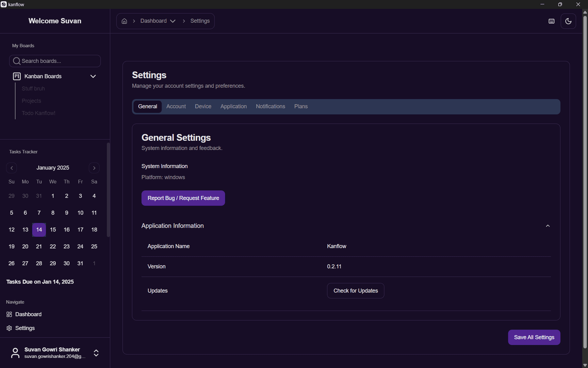
Task: Collapse the Kanban Boards tree
Action: (x=93, y=76)
